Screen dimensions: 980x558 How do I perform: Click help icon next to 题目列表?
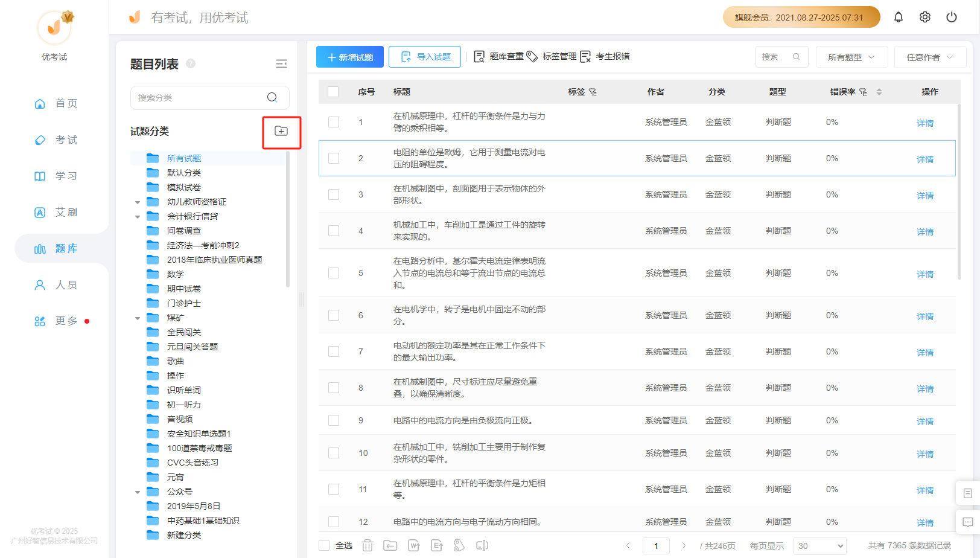click(191, 63)
